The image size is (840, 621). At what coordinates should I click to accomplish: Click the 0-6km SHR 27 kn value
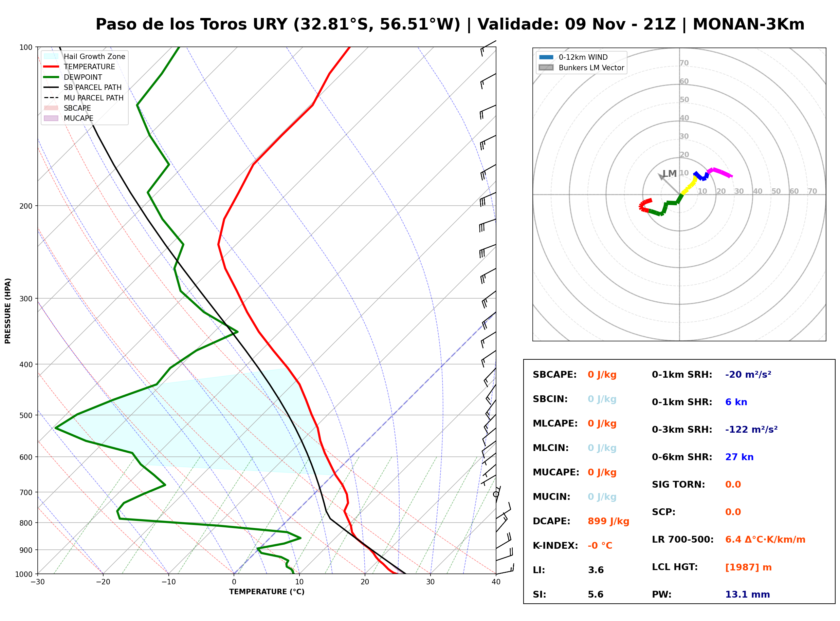[x=739, y=457]
